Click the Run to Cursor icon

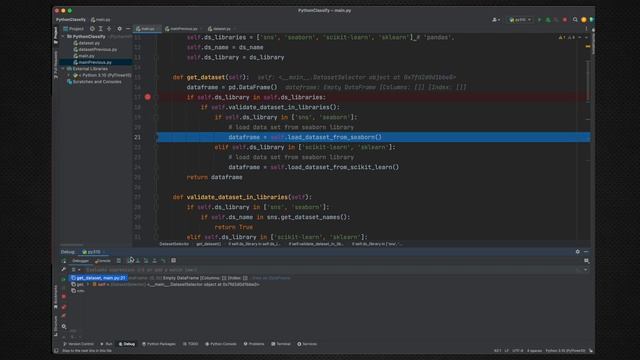coord(163,260)
